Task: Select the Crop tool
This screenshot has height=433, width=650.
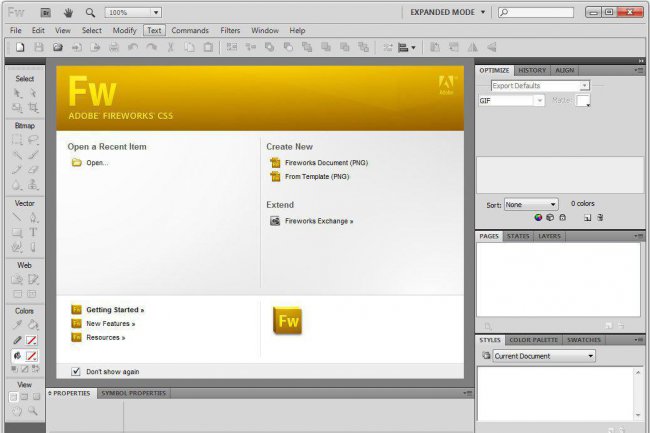Action: tap(33, 108)
